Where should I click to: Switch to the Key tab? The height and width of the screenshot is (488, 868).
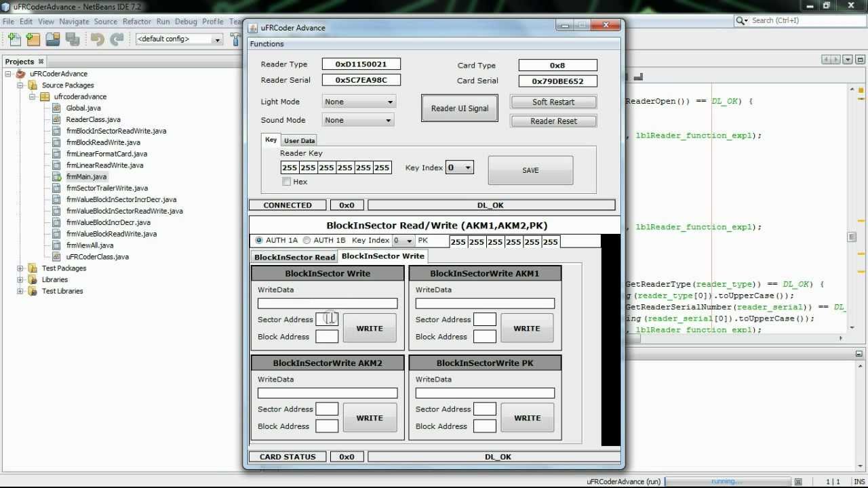(x=271, y=140)
